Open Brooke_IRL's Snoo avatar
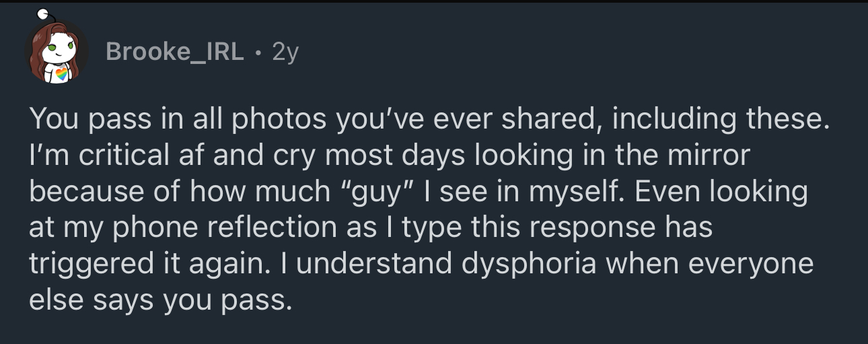 [57, 53]
